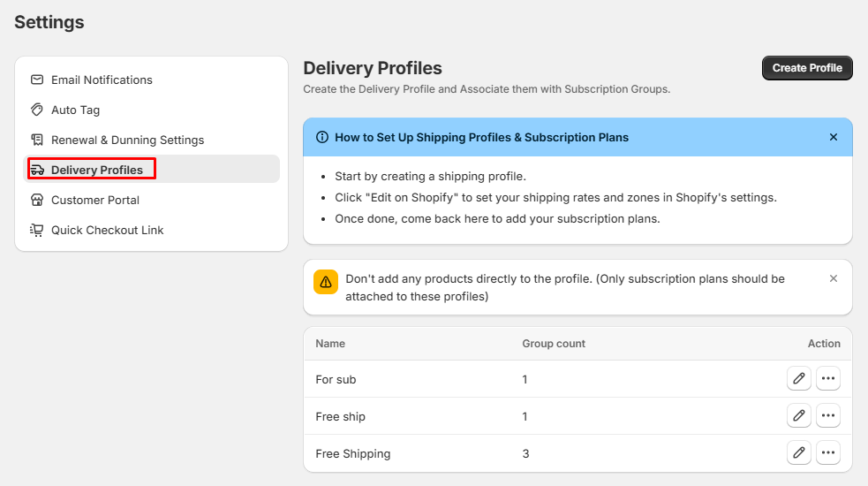Open more actions menu for For sub
868x486 pixels.
827,379
